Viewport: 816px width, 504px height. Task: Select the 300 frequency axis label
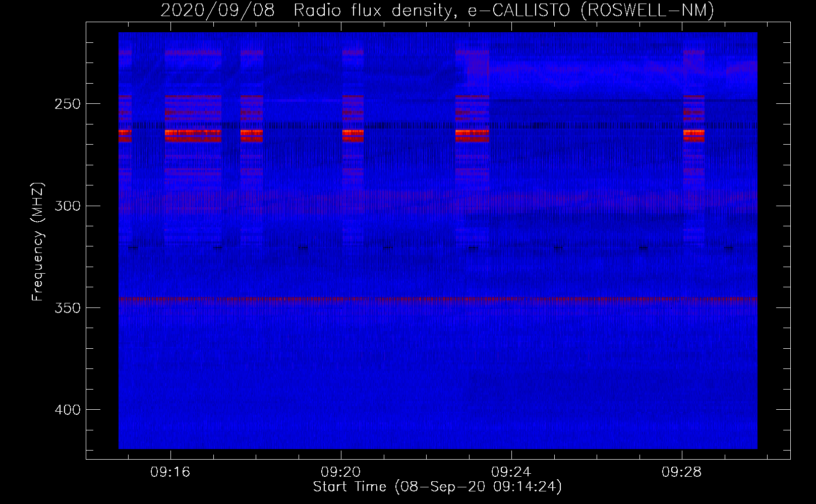pyautogui.click(x=68, y=206)
